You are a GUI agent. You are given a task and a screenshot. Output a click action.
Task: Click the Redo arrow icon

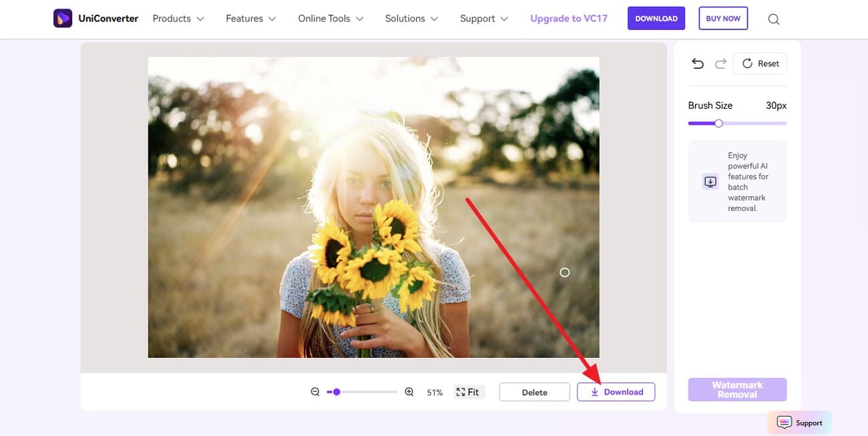coord(721,63)
